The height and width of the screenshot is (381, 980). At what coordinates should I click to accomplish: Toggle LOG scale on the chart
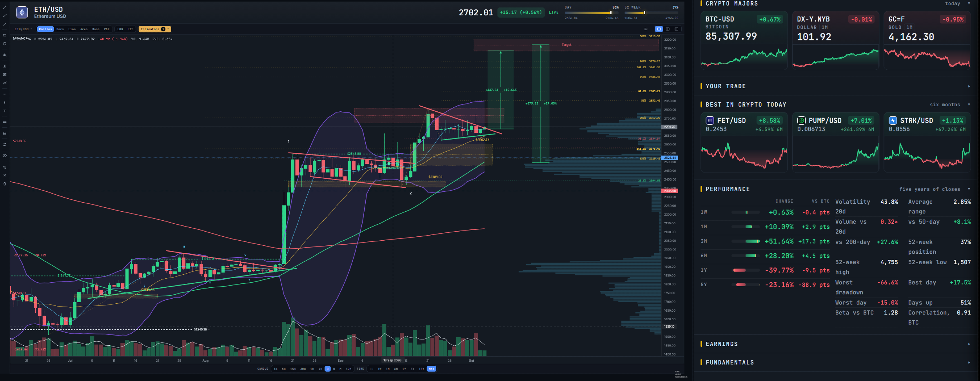click(x=120, y=29)
